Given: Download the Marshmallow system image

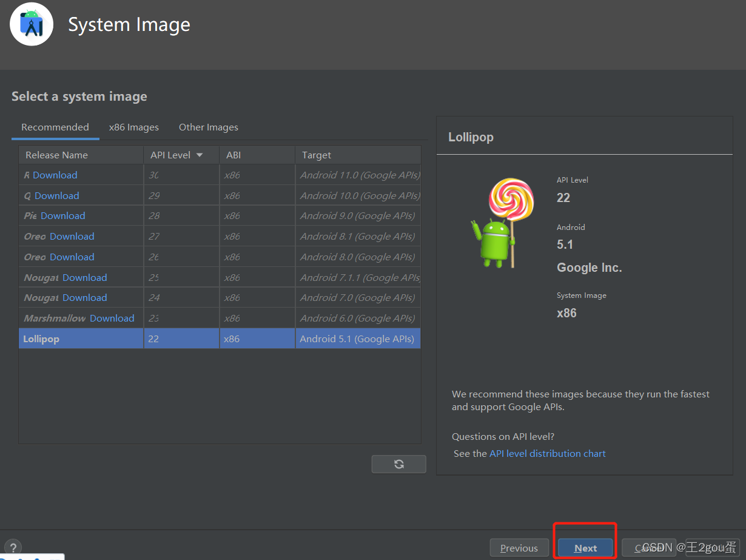Looking at the screenshot, I should pyautogui.click(x=112, y=319).
